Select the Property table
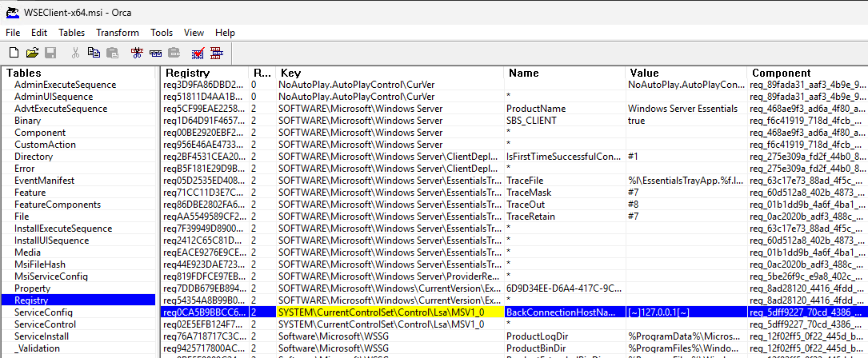This screenshot has width=868, height=358. click(32, 288)
